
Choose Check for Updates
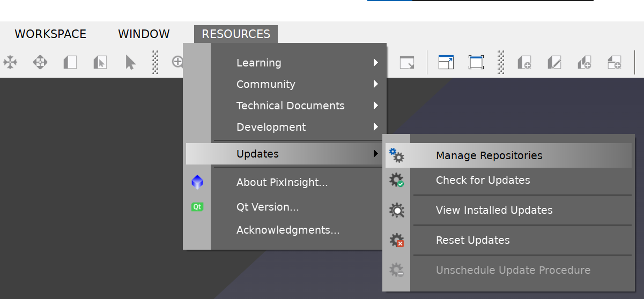483,180
